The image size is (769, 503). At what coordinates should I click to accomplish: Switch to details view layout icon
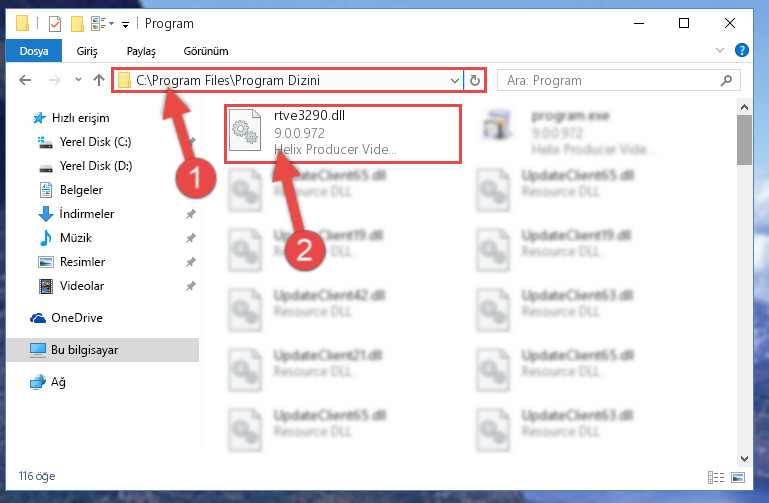click(716, 477)
